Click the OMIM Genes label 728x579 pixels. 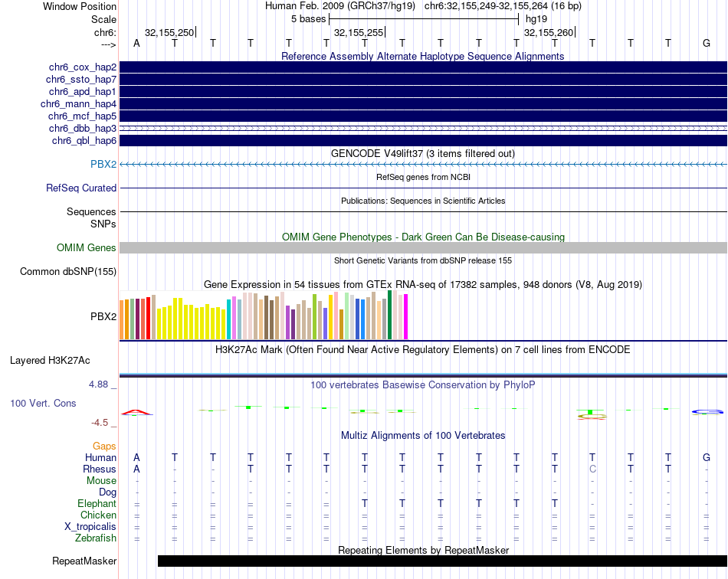[x=87, y=247]
